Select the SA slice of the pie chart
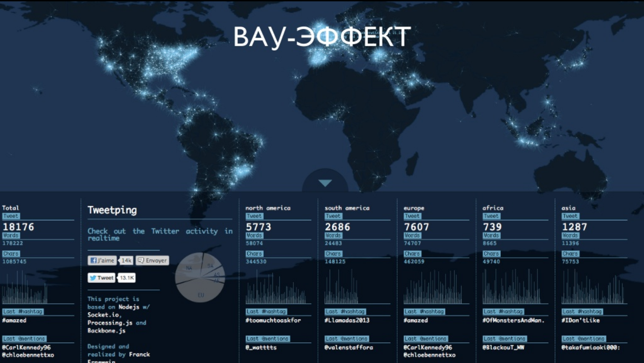The image size is (644, 363). (x=211, y=265)
